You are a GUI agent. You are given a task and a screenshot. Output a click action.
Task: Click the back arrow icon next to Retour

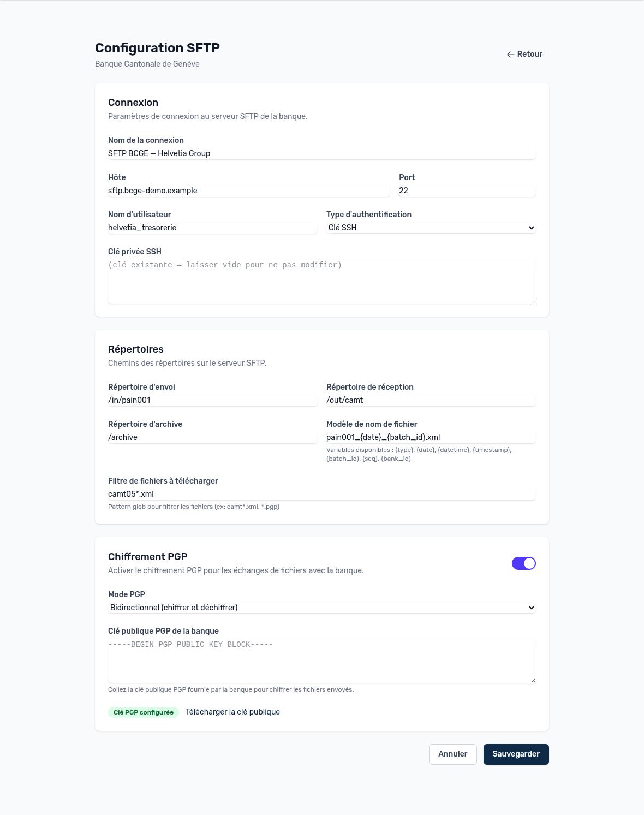click(510, 55)
